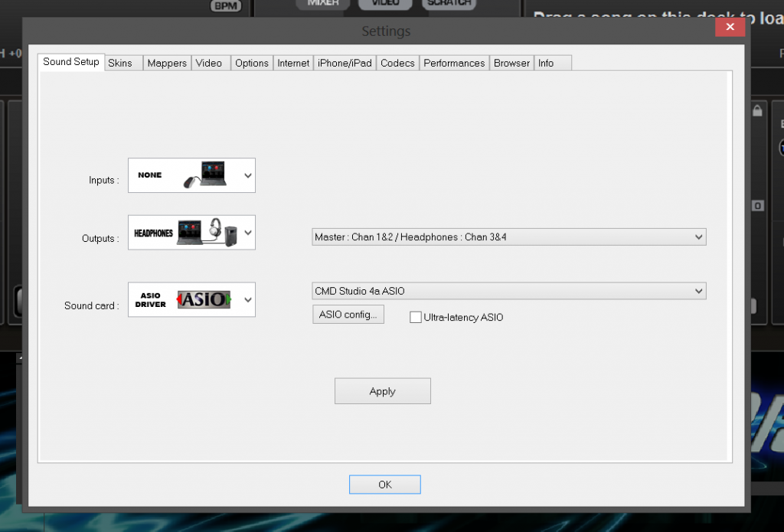
Task: Open the Sound card ASIO DRIVER dropdown
Action: (191, 299)
